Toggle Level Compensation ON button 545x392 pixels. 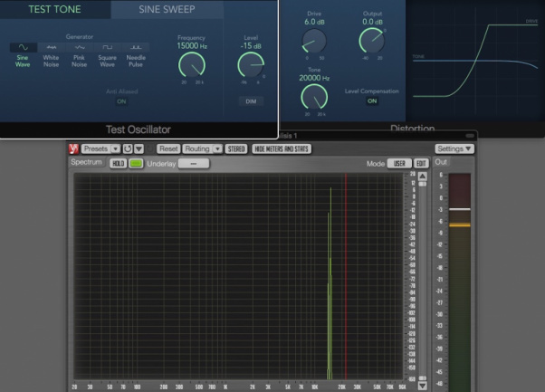(x=372, y=101)
